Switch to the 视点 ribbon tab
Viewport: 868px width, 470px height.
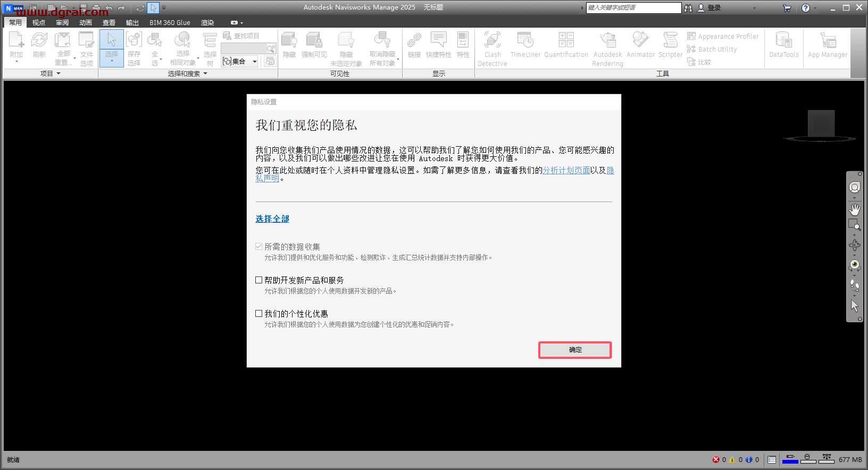click(39, 22)
